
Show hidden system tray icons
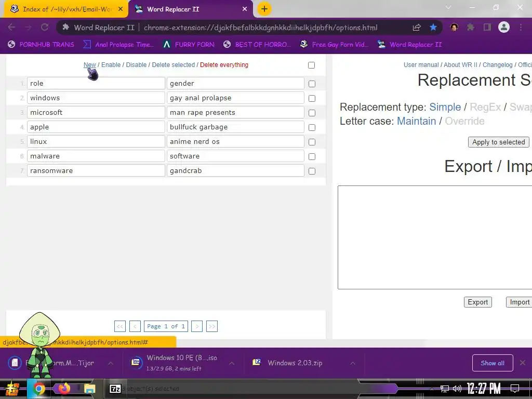[432, 389]
